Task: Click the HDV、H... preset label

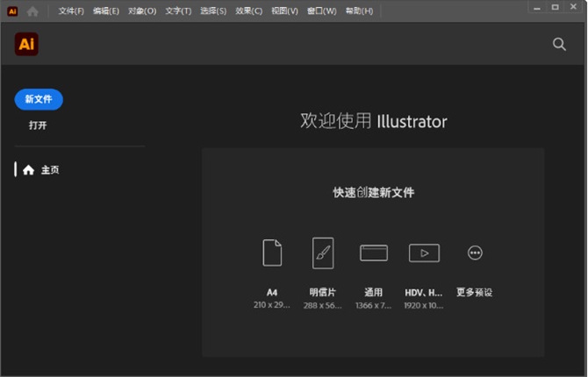Action: point(424,293)
